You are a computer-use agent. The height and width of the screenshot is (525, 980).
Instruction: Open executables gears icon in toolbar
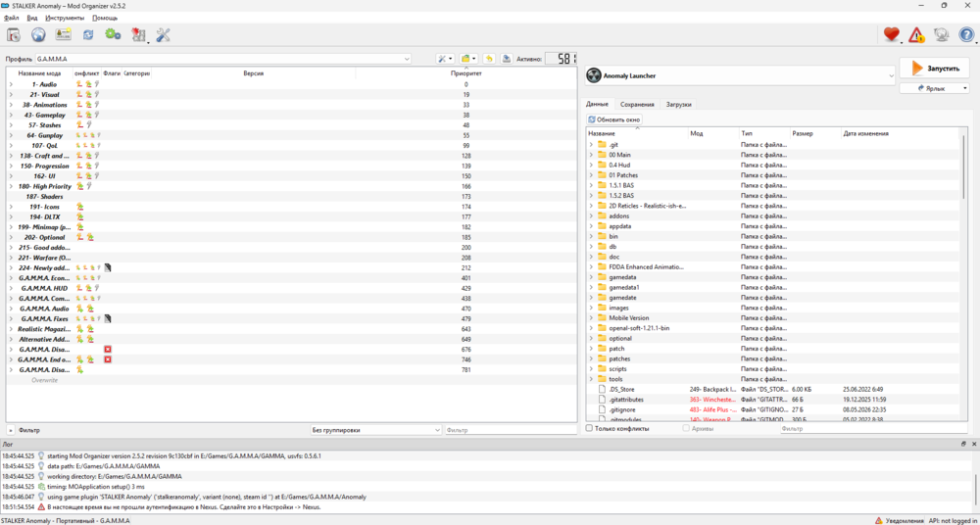pyautogui.click(x=113, y=35)
